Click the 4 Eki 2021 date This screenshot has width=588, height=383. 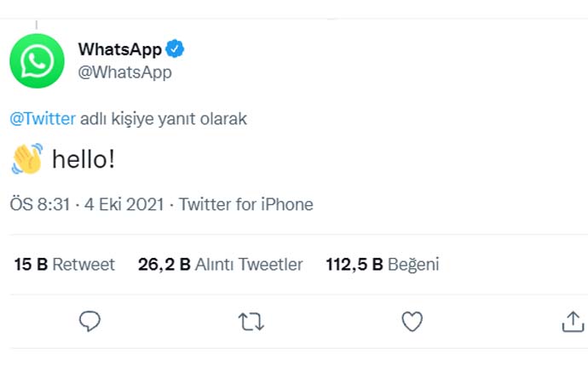(x=124, y=204)
